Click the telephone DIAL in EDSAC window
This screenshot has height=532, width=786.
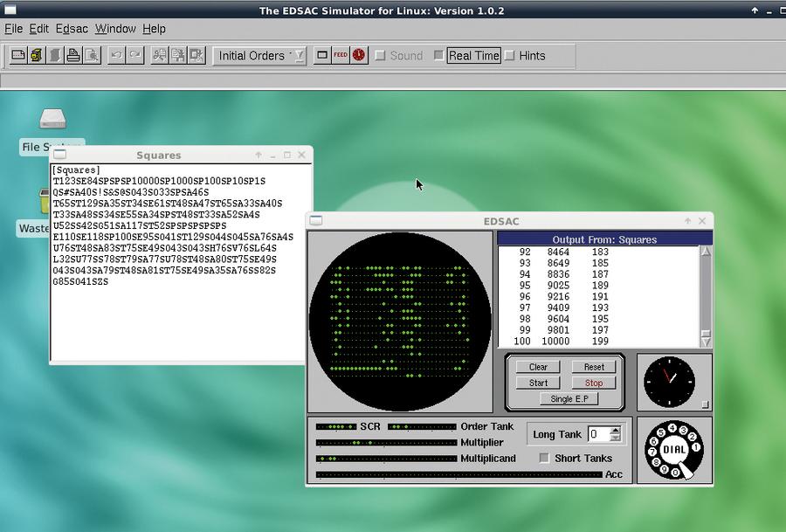coord(674,450)
